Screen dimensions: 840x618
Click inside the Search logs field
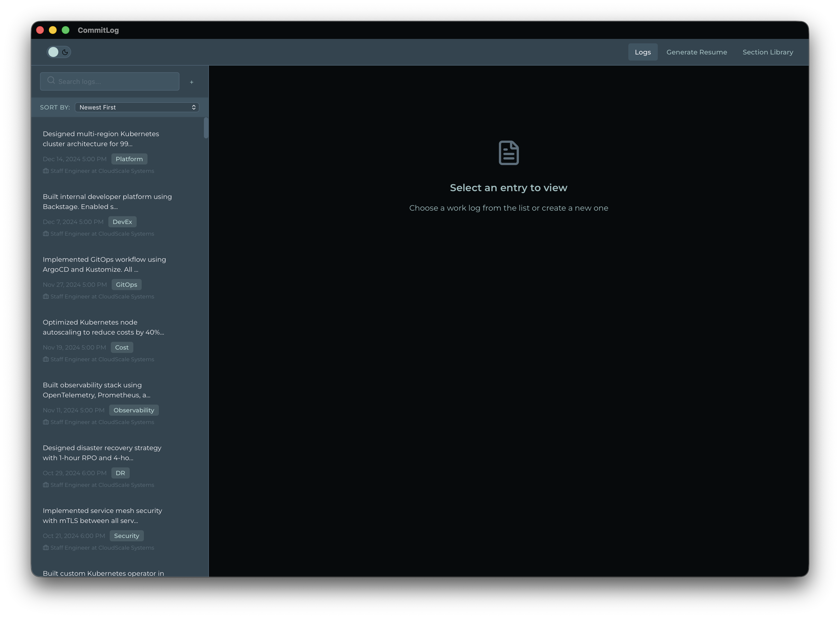point(108,81)
